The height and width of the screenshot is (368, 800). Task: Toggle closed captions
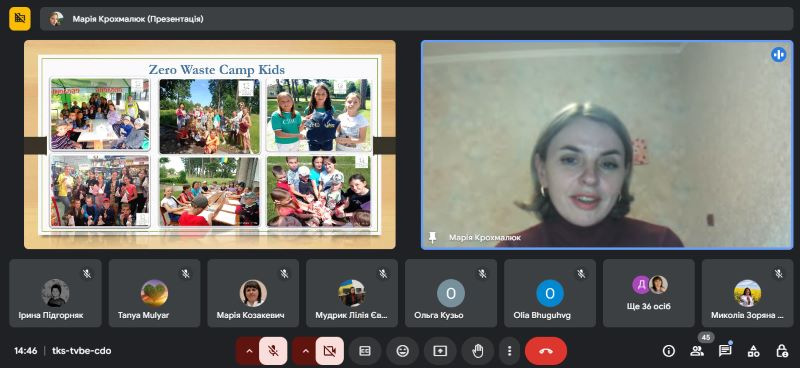click(365, 351)
